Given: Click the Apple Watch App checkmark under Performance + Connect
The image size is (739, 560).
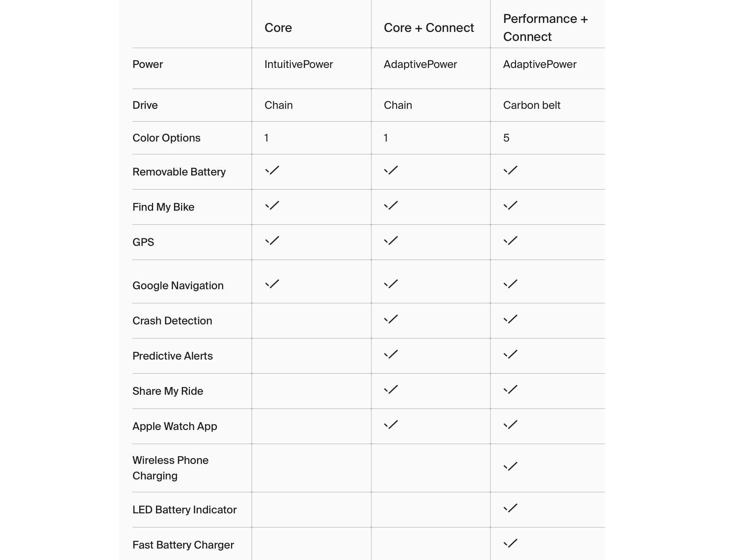Looking at the screenshot, I should [x=510, y=425].
